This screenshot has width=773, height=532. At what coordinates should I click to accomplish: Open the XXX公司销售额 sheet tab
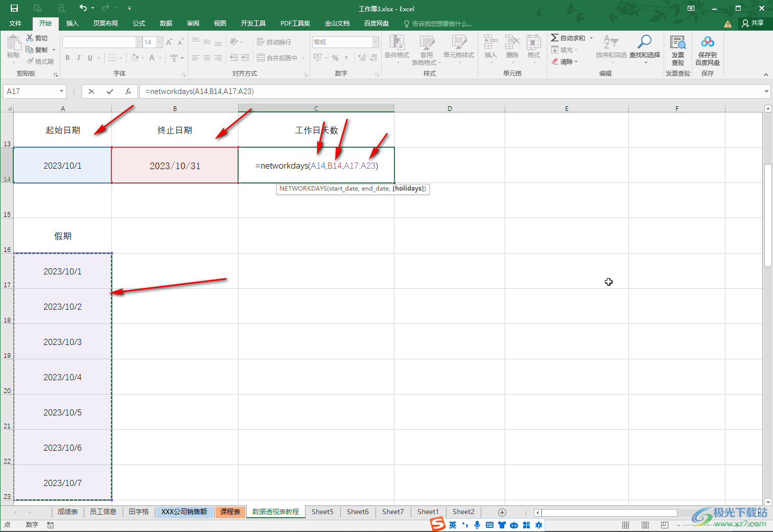(184, 512)
